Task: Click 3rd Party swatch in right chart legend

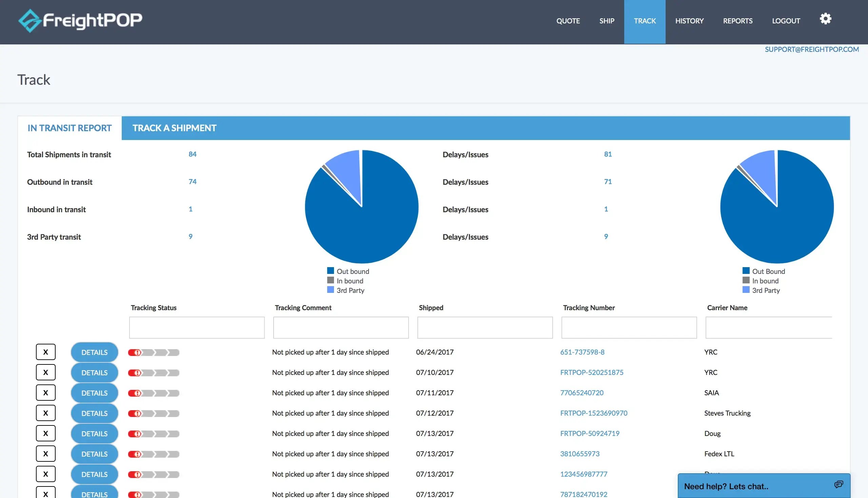Action: coord(746,290)
